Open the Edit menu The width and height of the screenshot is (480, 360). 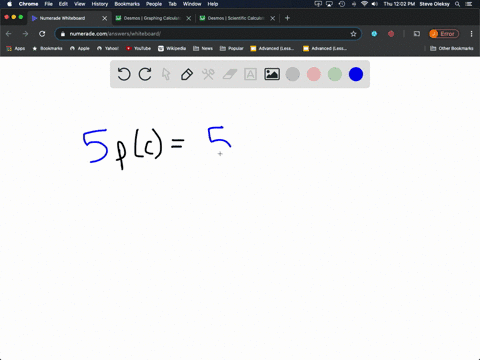63,4
